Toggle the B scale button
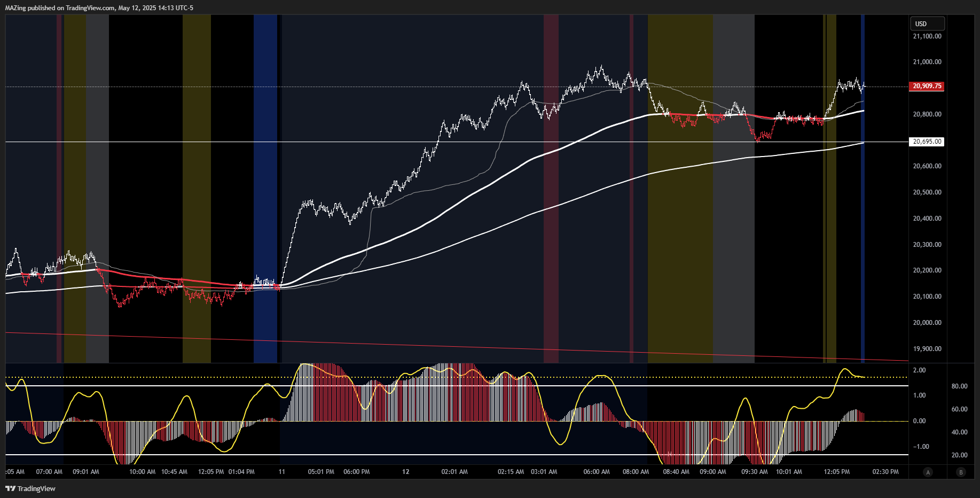The height and width of the screenshot is (498, 980). tap(961, 472)
